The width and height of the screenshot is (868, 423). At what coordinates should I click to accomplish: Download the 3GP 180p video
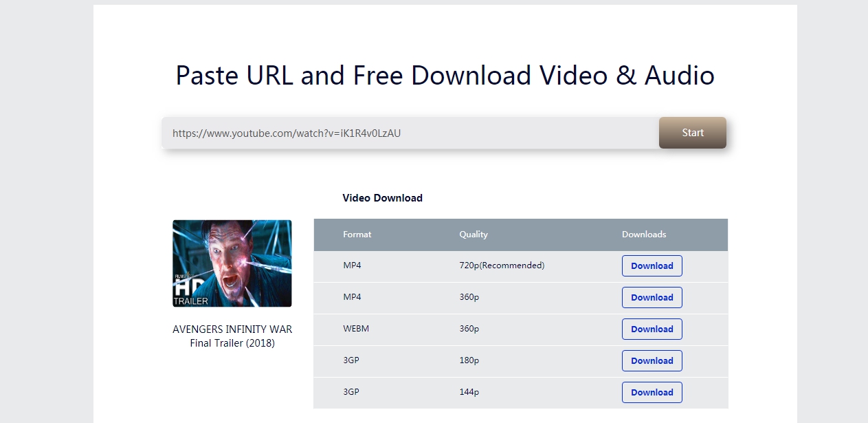[652, 360]
